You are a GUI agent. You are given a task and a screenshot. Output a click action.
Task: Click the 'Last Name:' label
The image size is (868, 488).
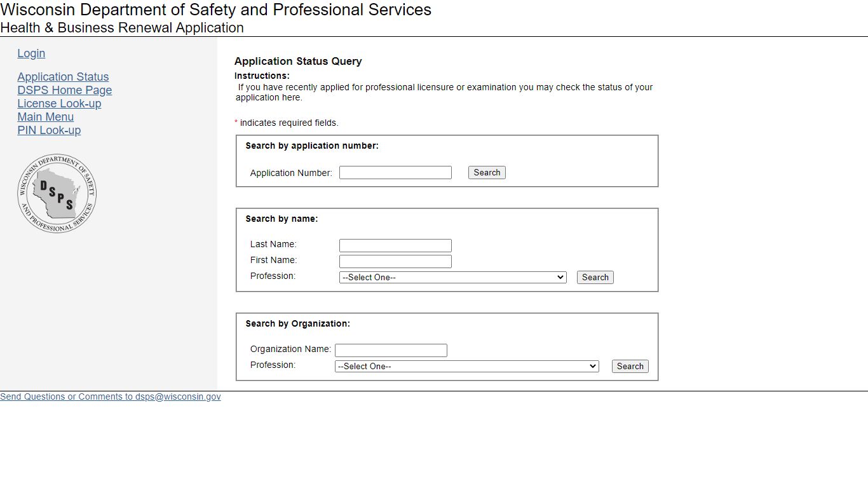[x=273, y=244]
